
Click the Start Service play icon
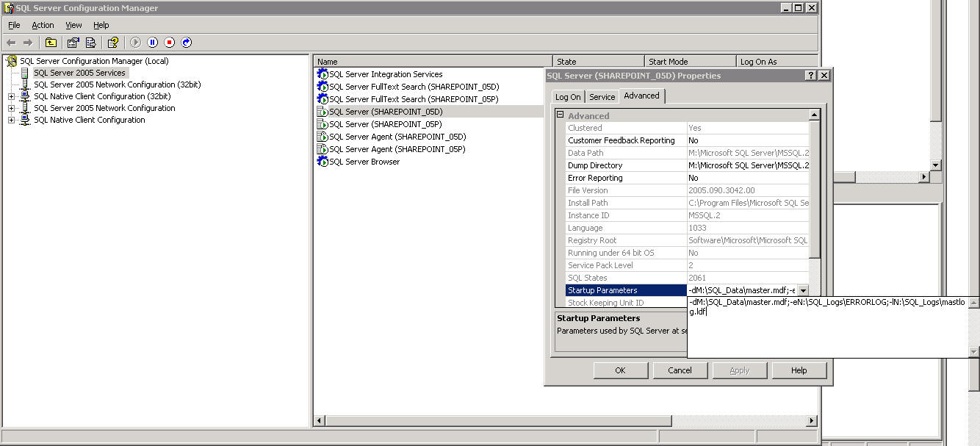coord(135,43)
